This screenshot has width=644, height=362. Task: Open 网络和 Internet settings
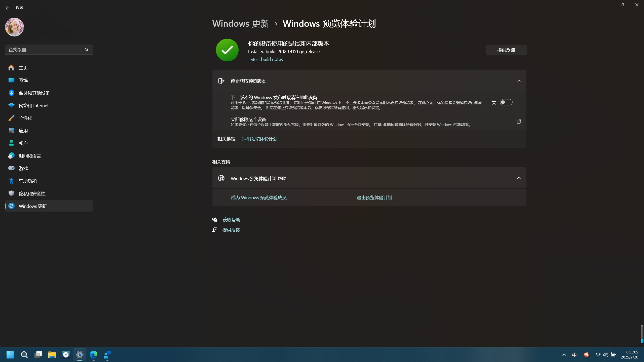point(49,105)
